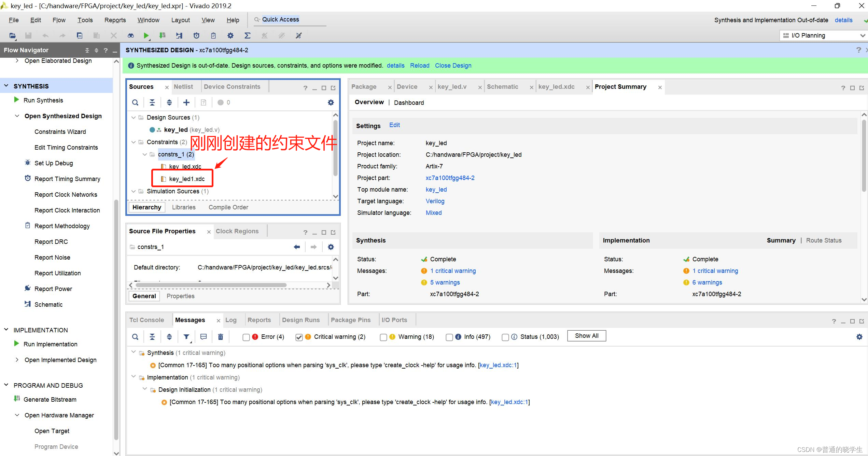Switch to the Netlist tab

(x=183, y=87)
